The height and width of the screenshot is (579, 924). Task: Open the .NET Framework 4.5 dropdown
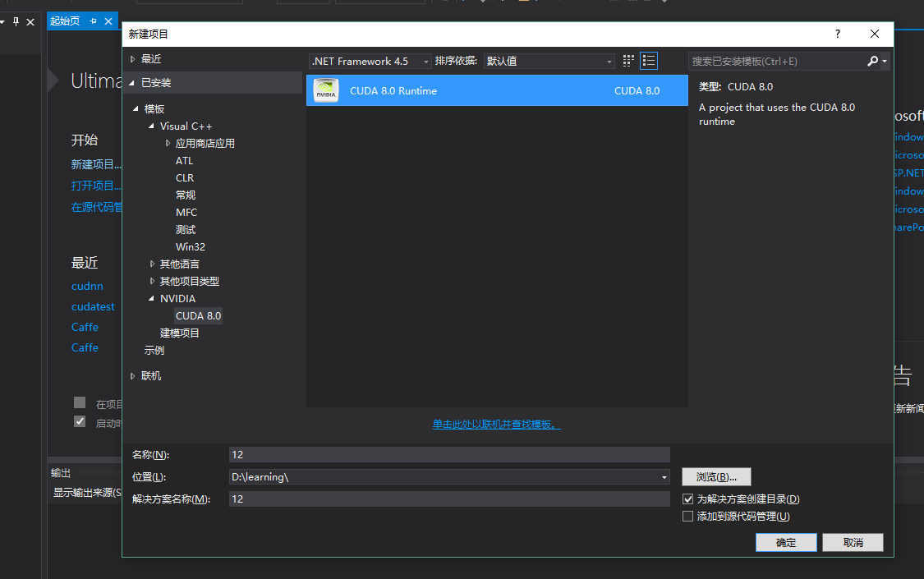tap(425, 61)
